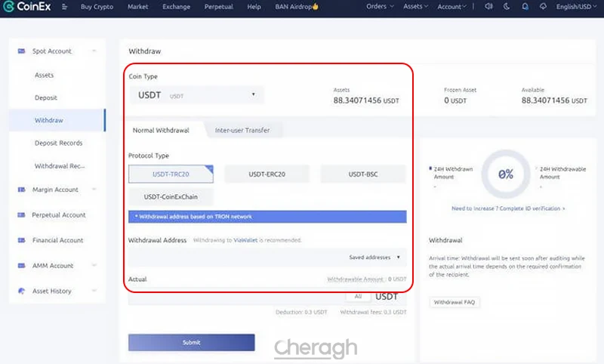Click Deduction 0.3 USDT text
The width and height of the screenshot is (604, 364).
click(301, 312)
